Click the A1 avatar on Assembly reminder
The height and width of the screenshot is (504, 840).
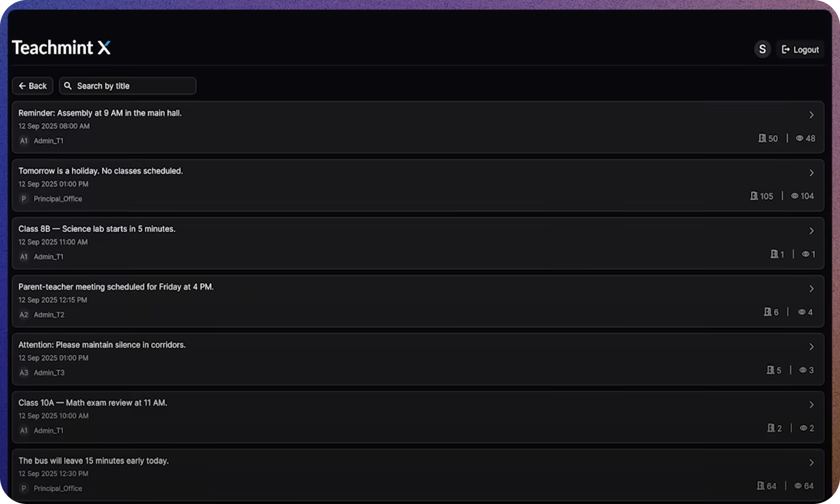coord(24,141)
